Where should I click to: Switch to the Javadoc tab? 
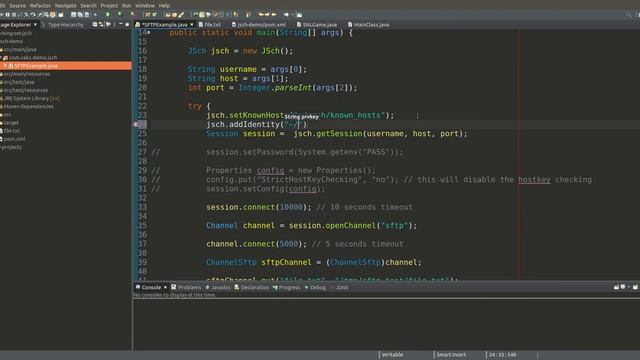[218, 287]
